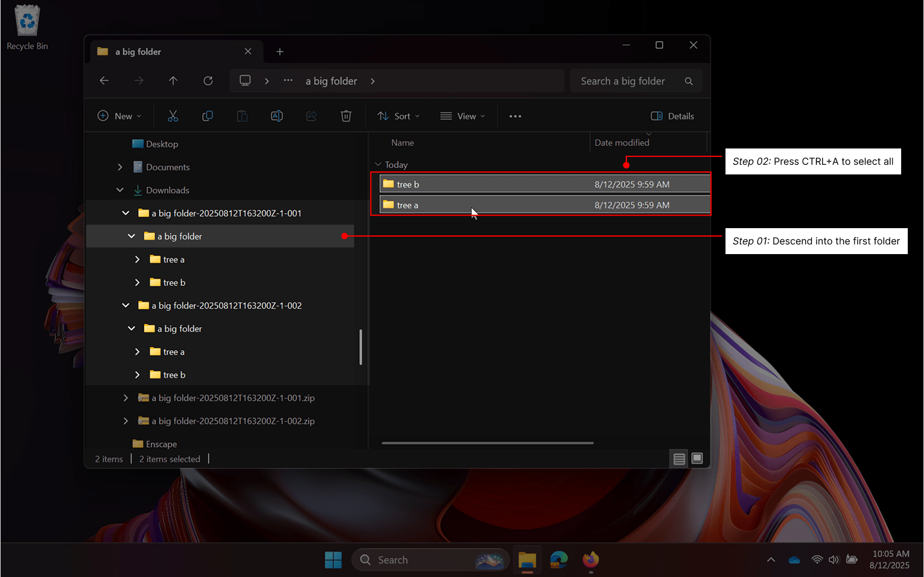Expand the Documents tree node
The height and width of the screenshot is (577, 924).
tap(120, 167)
